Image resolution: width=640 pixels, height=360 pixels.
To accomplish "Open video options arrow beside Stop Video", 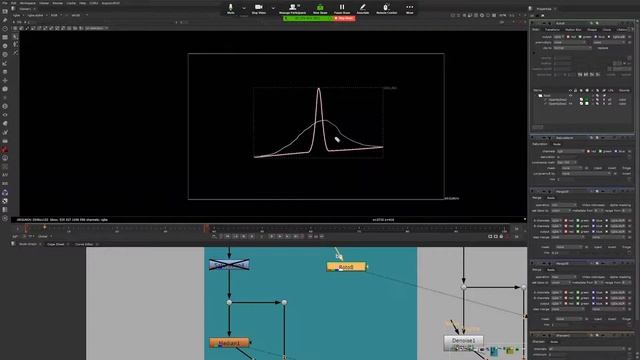I will [273, 8].
